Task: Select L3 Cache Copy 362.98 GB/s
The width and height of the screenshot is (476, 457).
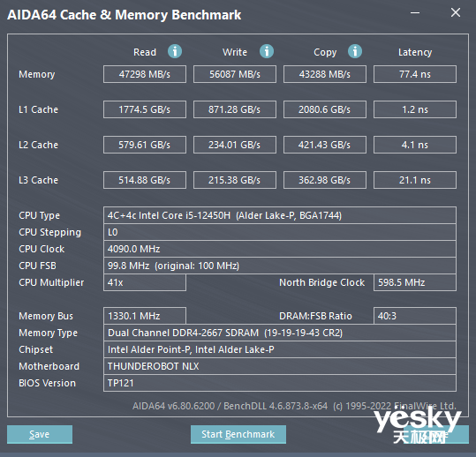Action: tap(325, 180)
